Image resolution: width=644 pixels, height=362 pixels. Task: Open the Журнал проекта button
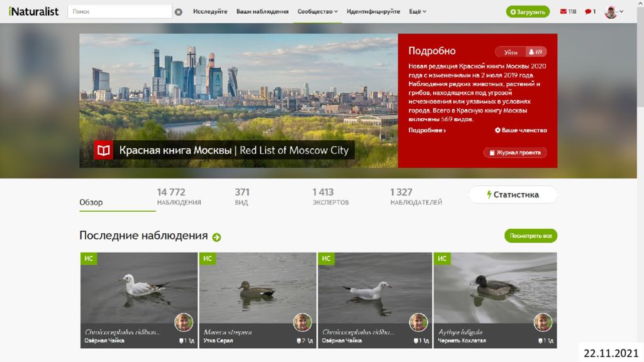coord(515,153)
